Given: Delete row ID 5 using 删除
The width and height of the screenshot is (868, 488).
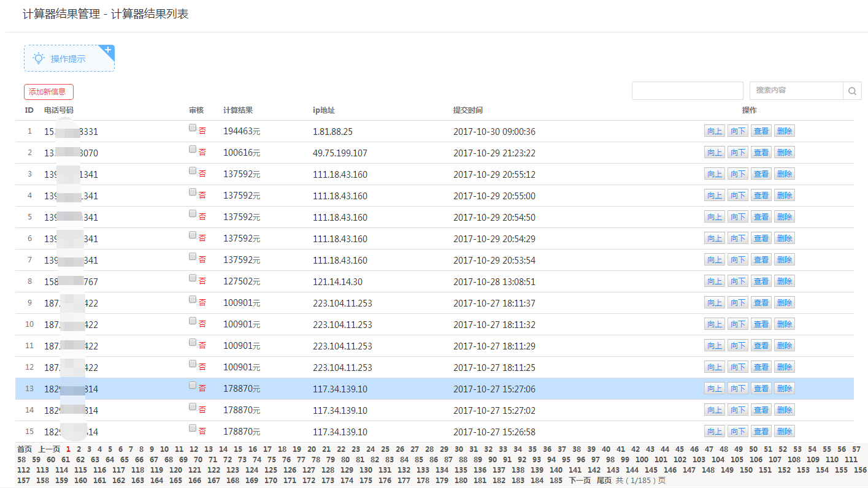Looking at the screenshot, I should [785, 217].
